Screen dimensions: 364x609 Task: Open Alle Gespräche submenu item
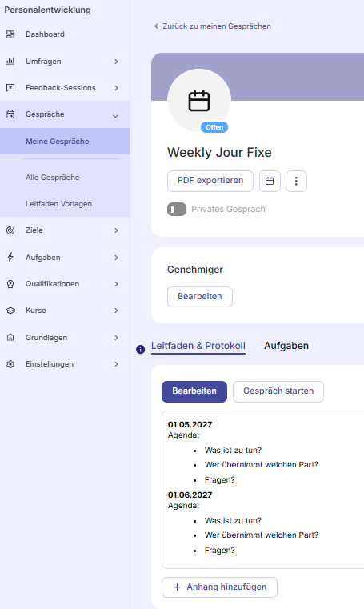point(65,178)
